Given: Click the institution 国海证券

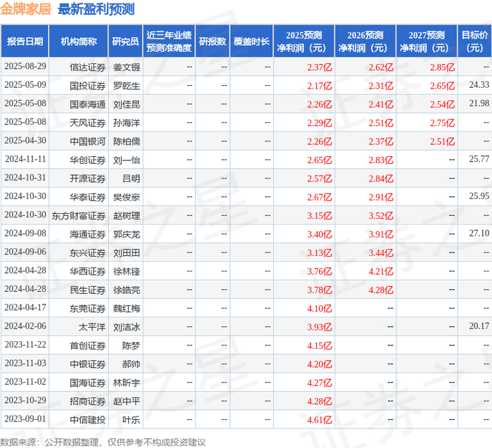Looking at the screenshot, I should pos(88,383).
